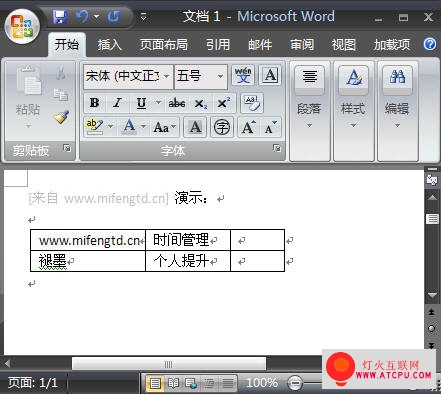The height and width of the screenshot is (394, 441).
Task: Switch to Full Screen Reading view
Action: pyautogui.click(x=173, y=383)
